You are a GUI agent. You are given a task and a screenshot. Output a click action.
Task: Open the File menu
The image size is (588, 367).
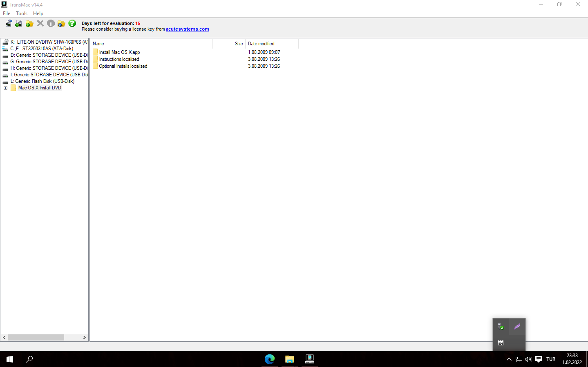click(7, 13)
